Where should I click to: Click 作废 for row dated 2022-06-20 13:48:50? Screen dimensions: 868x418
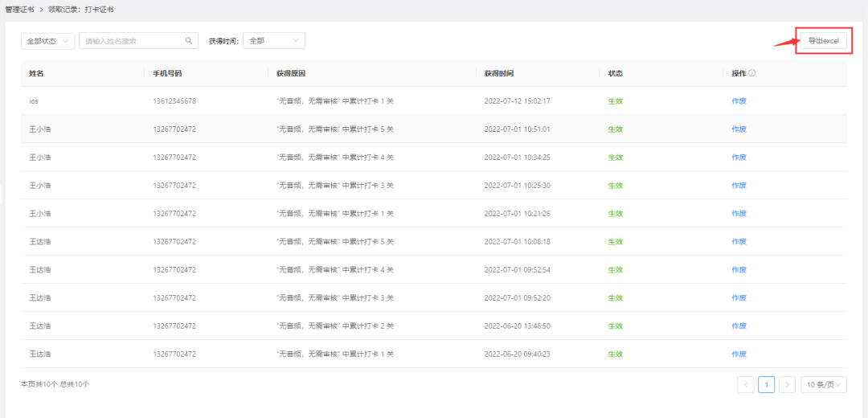tap(739, 326)
